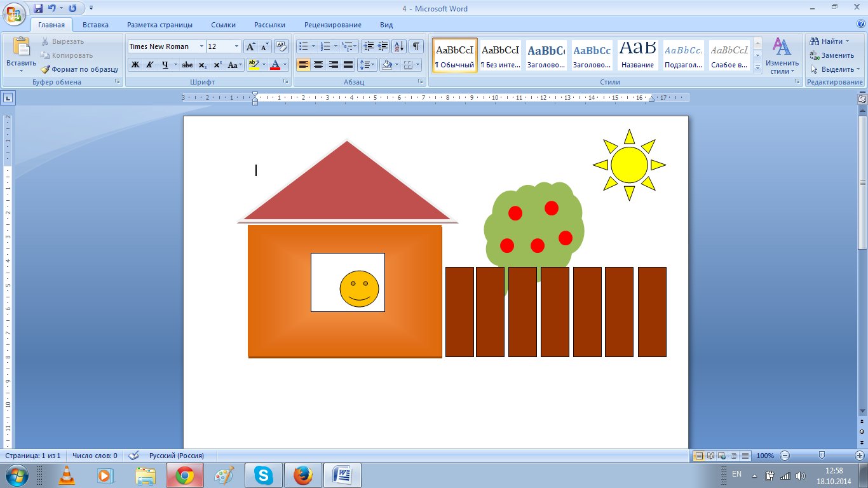The height and width of the screenshot is (488, 868).
Task: Click the Office button logo
Action: click(x=15, y=13)
